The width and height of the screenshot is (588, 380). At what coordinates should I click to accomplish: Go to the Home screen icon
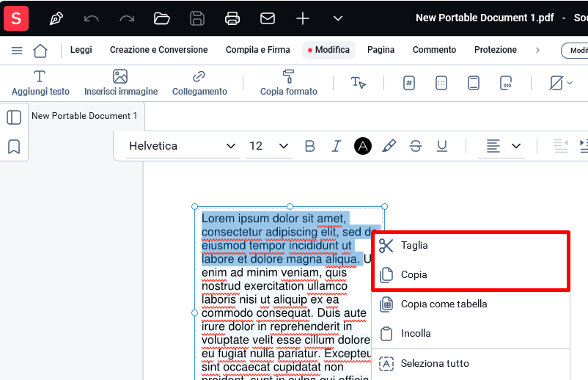click(x=40, y=51)
